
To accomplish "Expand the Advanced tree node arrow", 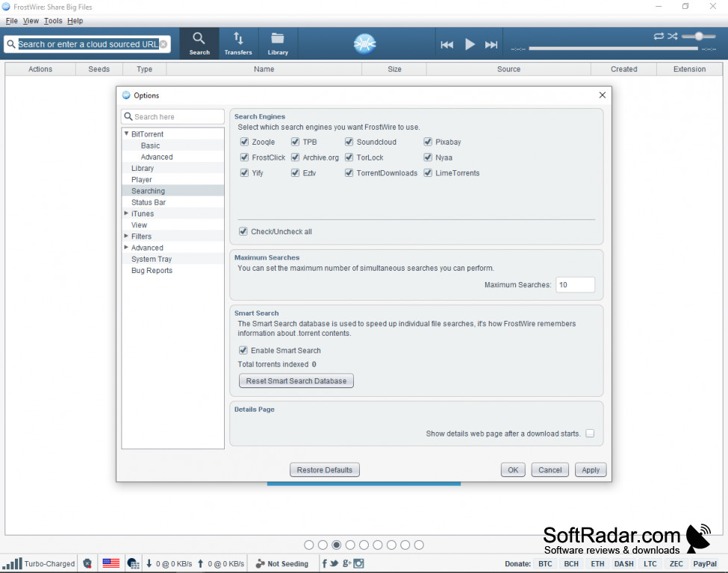I will (x=126, y=247).
